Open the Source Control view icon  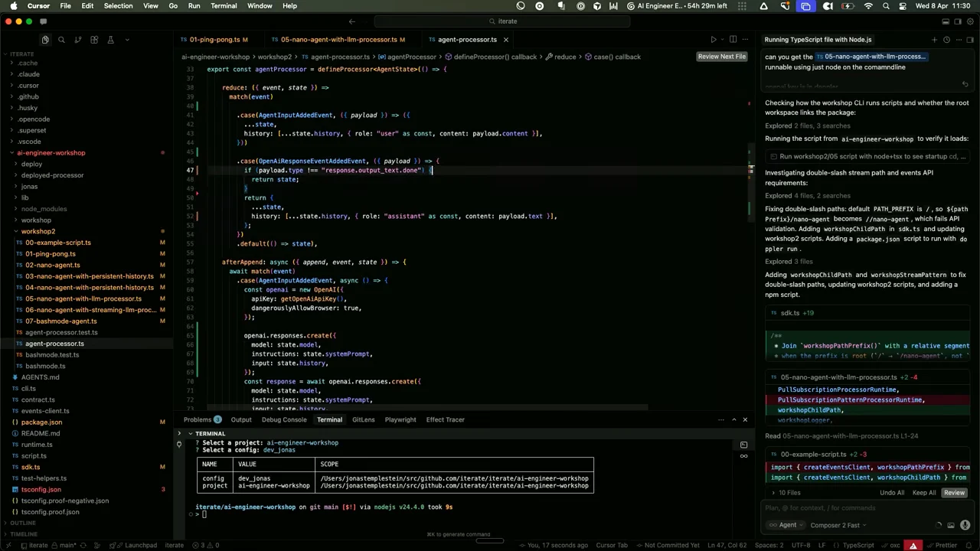coord(77,40)
